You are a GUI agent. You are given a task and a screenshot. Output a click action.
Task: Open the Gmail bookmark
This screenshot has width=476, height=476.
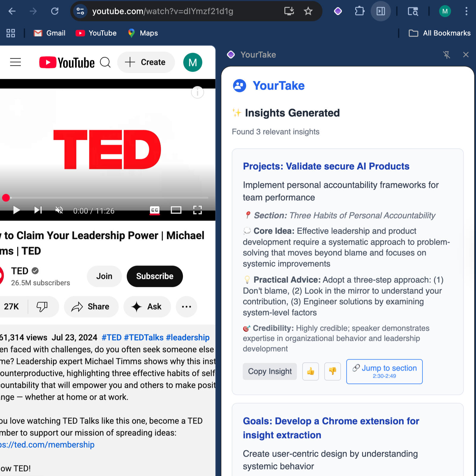50,33
